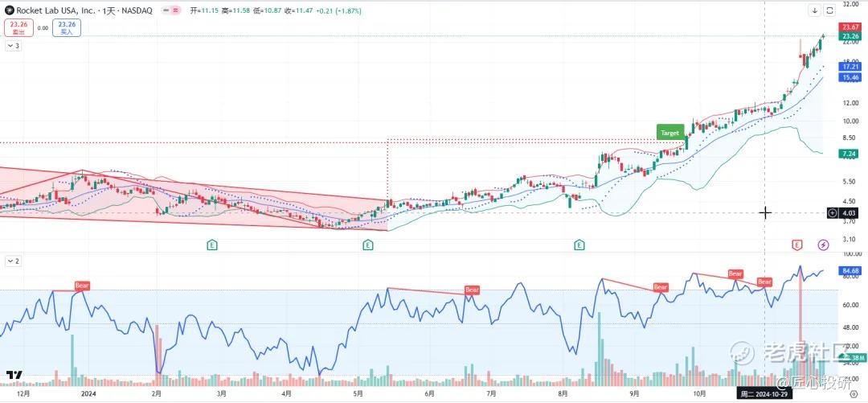The height and width of the screenshot is (403, 868).
Task: Click the 32.00 price axis value
Action: 850,4
